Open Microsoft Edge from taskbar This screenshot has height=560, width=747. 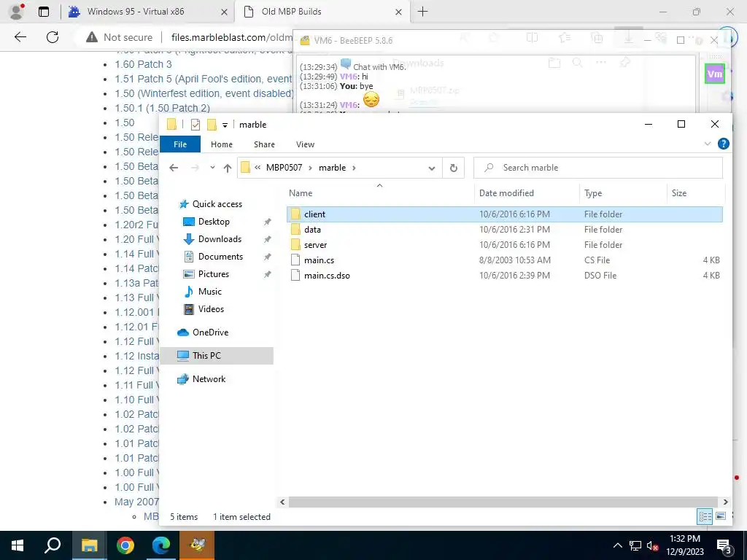coord(161,545)
